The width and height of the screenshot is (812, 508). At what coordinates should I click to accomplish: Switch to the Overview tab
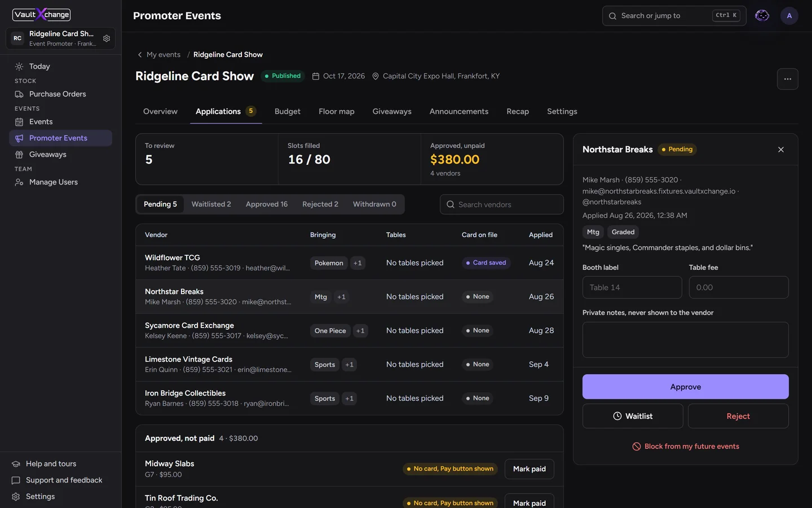tap(160, 111)
